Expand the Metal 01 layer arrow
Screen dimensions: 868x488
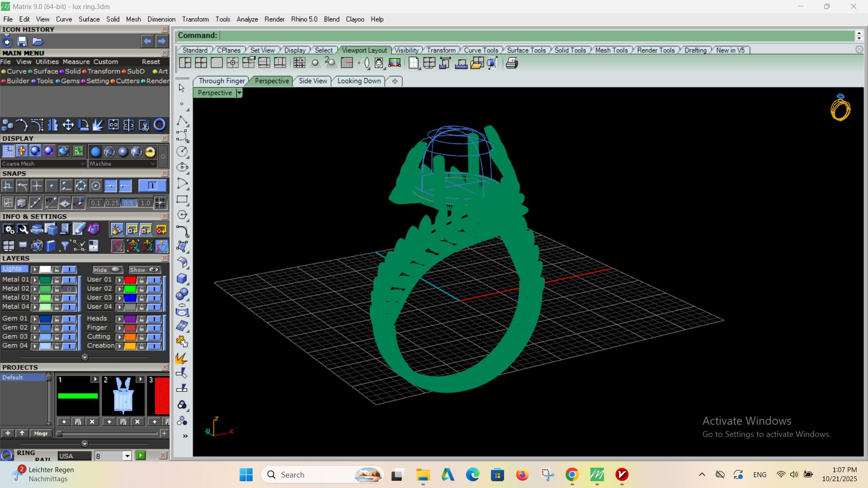coord(34,280)
